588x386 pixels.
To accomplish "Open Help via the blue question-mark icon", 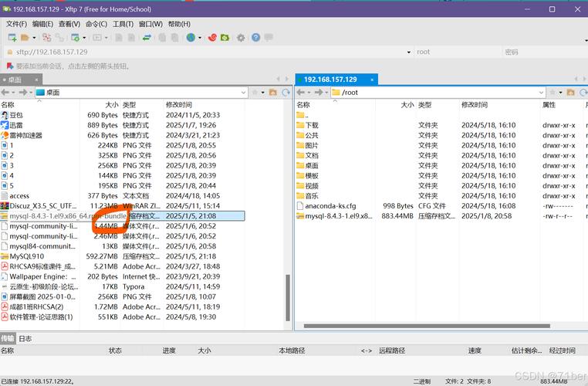I will (x=255, y=38).
